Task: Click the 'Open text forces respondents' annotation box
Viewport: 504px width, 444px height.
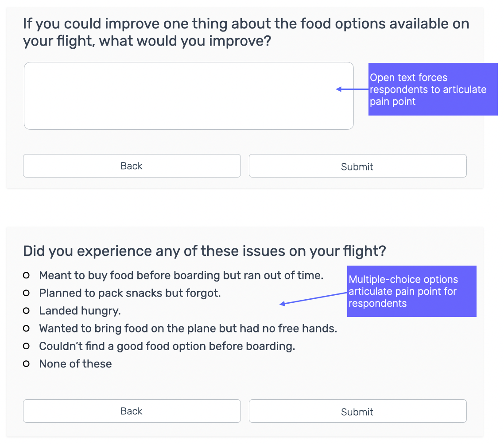Action: (433, 89)
